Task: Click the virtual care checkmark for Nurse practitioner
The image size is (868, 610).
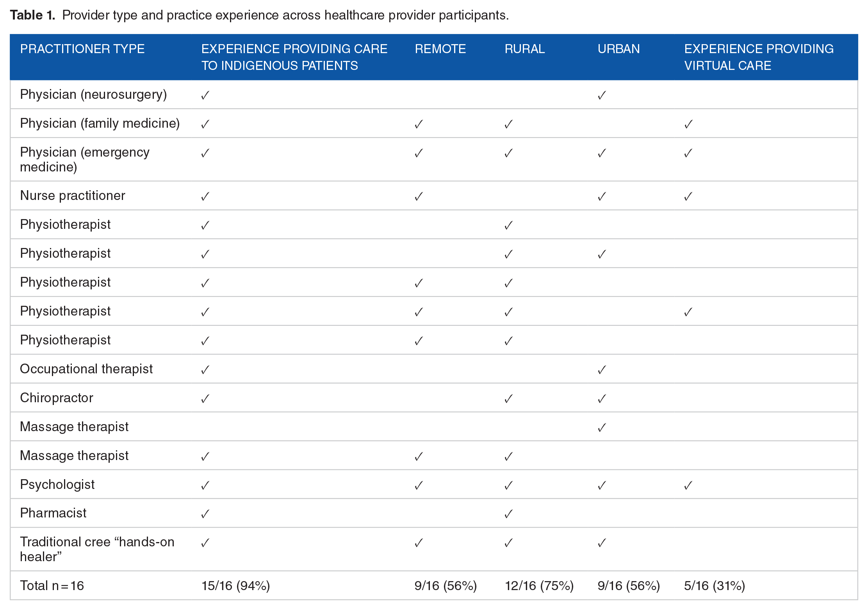Action: coord(688,196)
